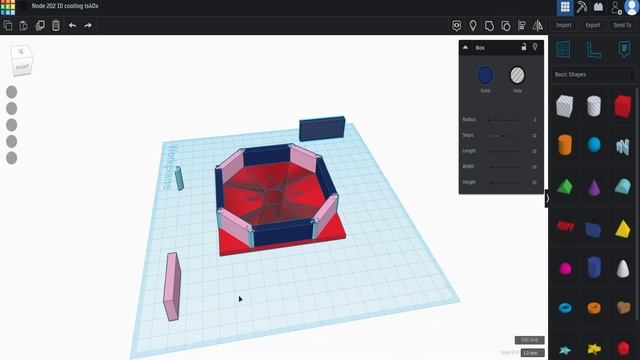Click the Ungroup shapes icon
The height and width of the screenshot is (360, 640).
(x=505, y=26)
